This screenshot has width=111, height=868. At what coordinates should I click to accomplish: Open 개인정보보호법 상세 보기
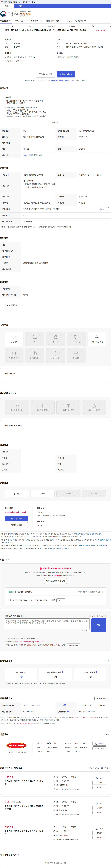click(x=55, y=581)
